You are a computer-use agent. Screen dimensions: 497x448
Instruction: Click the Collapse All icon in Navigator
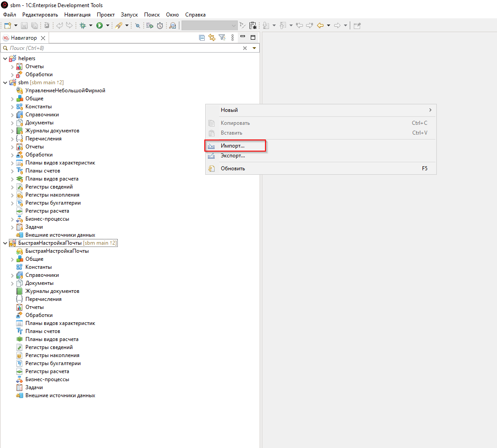(x=202, y=38)
